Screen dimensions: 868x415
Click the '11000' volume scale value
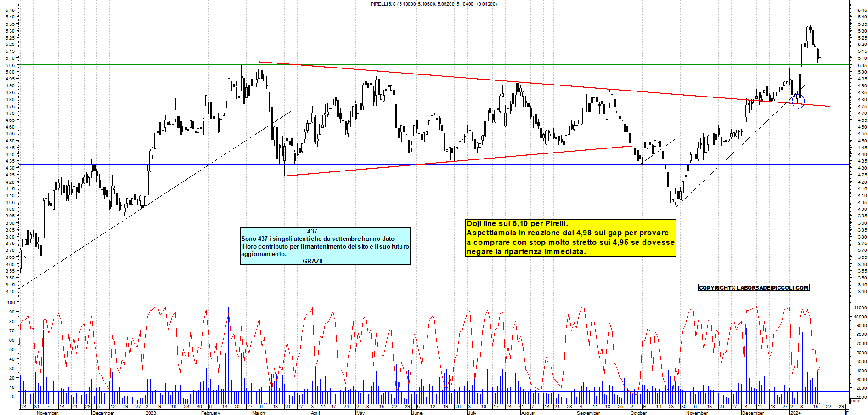pos(860,308)
